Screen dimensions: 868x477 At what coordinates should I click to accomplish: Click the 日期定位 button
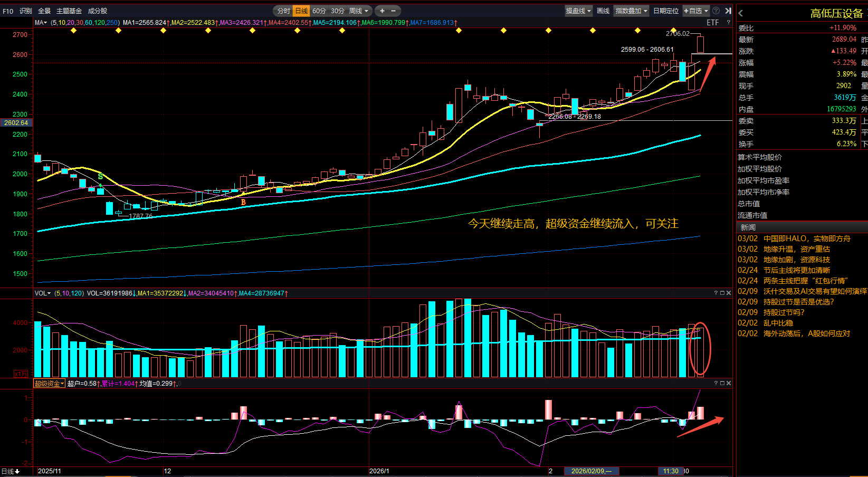point(666,11)
